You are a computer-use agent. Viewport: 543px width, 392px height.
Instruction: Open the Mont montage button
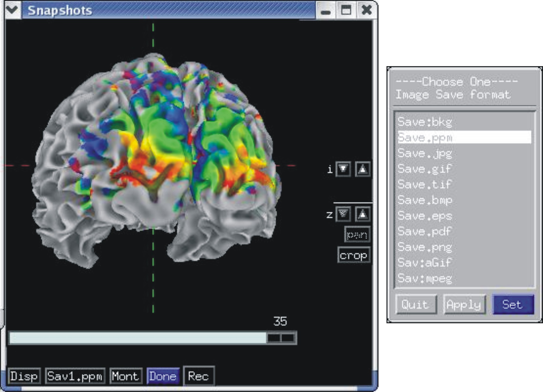click(126, 376)
